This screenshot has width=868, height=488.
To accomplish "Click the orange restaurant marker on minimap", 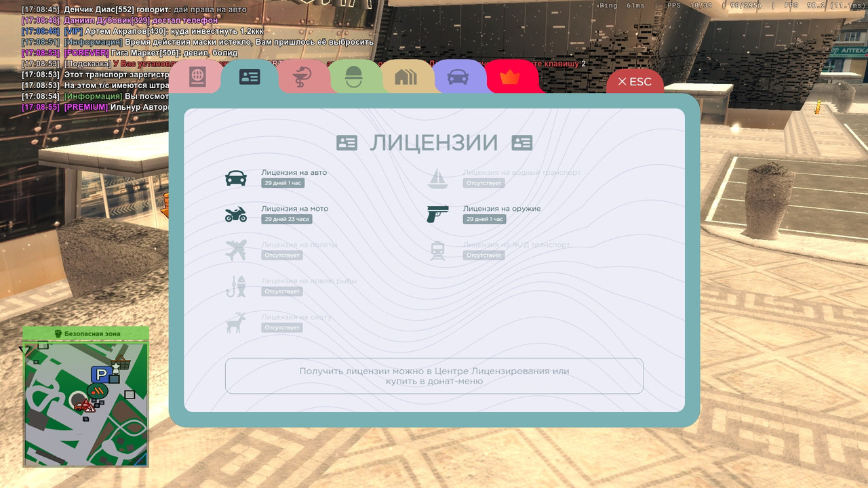I will 98,391.
